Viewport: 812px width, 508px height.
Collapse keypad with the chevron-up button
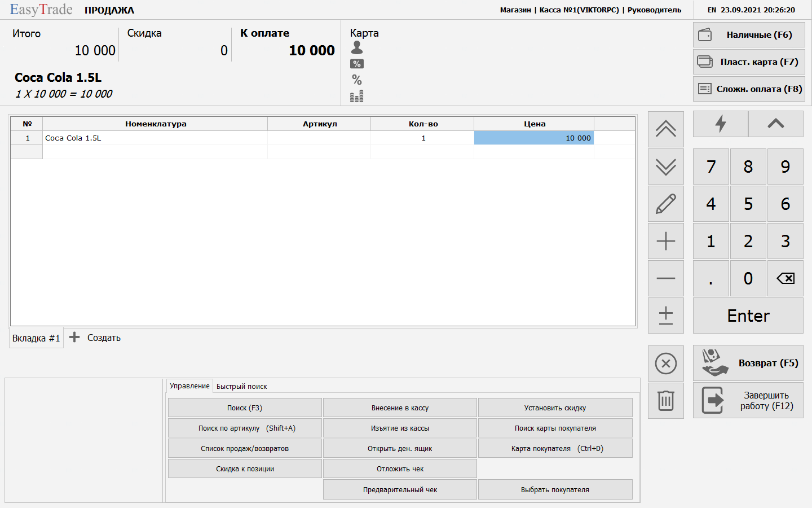(776, 124)
